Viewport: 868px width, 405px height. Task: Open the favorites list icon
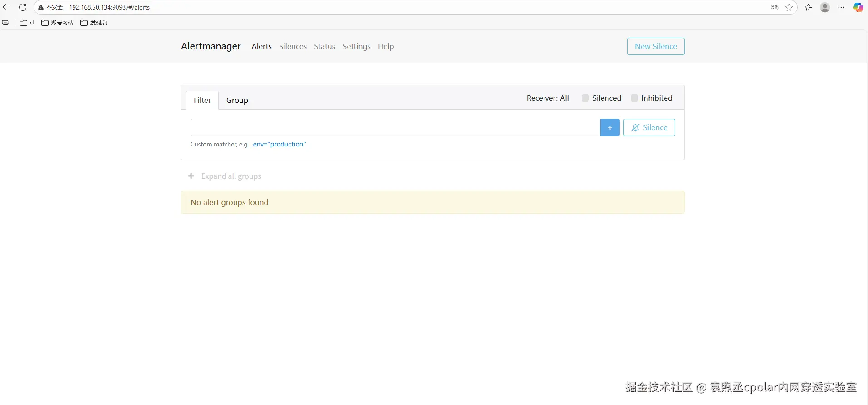click(x=809, y=7)
